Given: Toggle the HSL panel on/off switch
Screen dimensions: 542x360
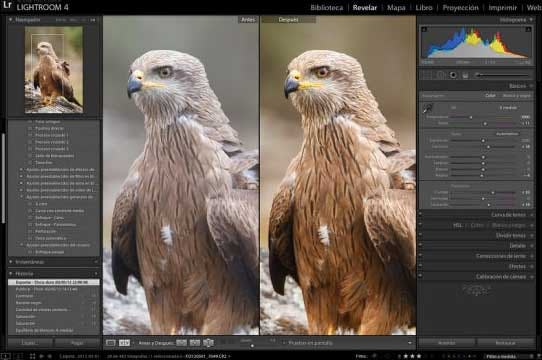Looking at the screenshot, I should tap(420, 225).
